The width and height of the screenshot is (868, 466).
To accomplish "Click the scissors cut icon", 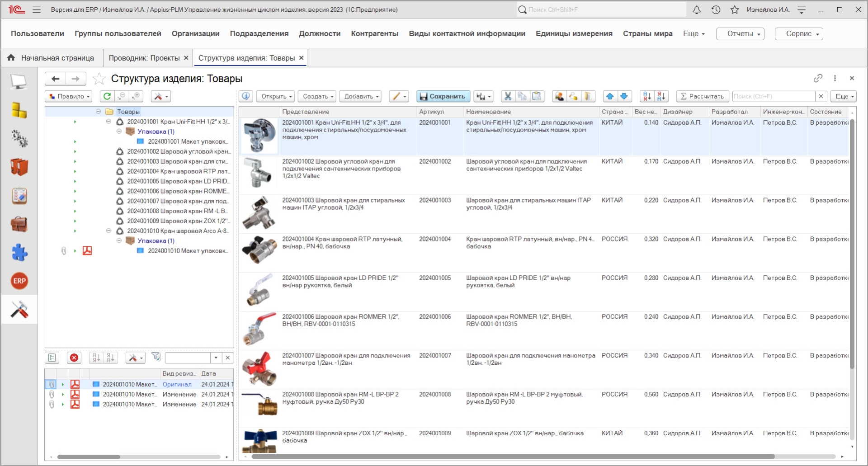I will click(x=508, y=96).
